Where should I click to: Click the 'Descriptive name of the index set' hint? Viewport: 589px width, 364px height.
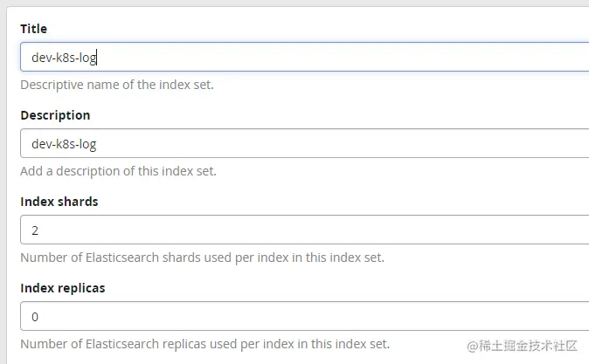point(117,85)
